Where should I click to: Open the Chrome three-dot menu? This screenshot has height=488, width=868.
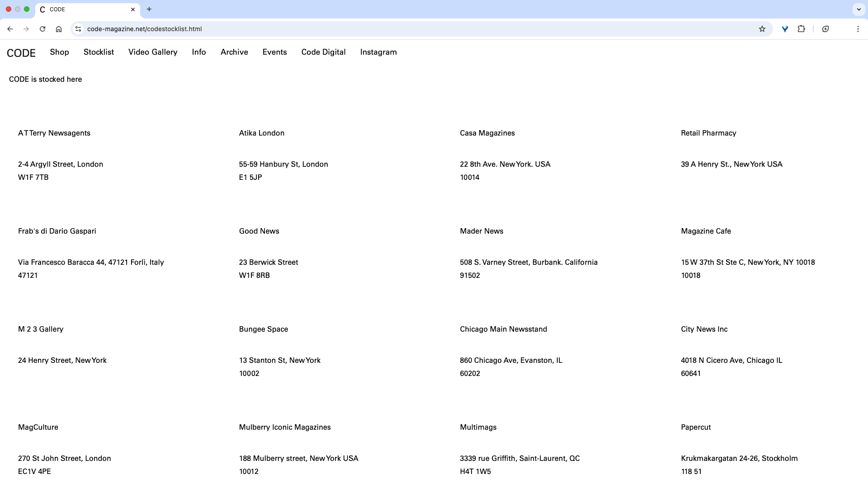[858, 29]
